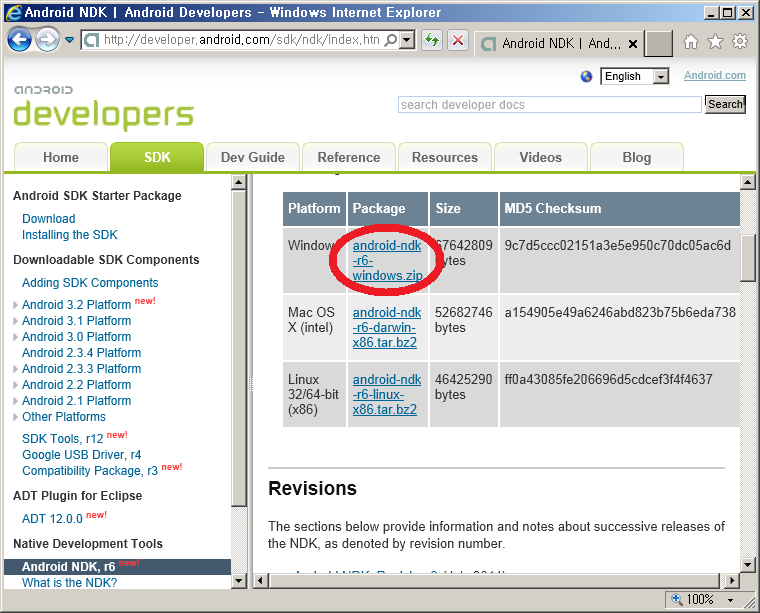Open the Android 2.3.4 Platform link
Screen dimensions: 760x613
(81, 353)
